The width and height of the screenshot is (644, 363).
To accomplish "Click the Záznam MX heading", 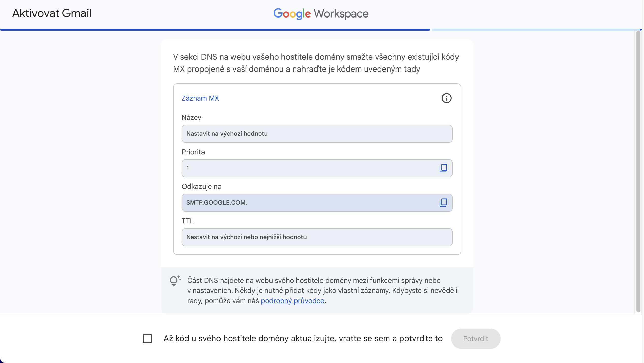I will point(200,98).
